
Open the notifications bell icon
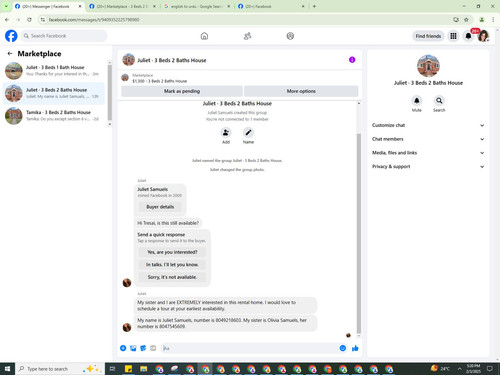[x=468, y=36]
